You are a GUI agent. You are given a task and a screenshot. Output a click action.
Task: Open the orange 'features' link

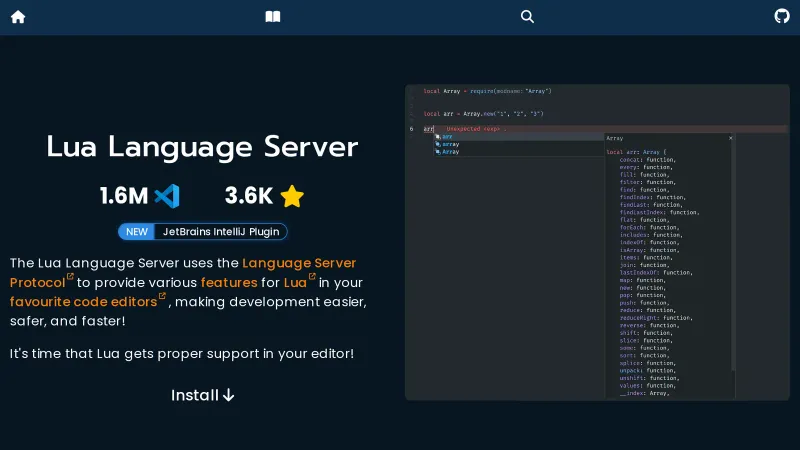(x=229, y=283)
